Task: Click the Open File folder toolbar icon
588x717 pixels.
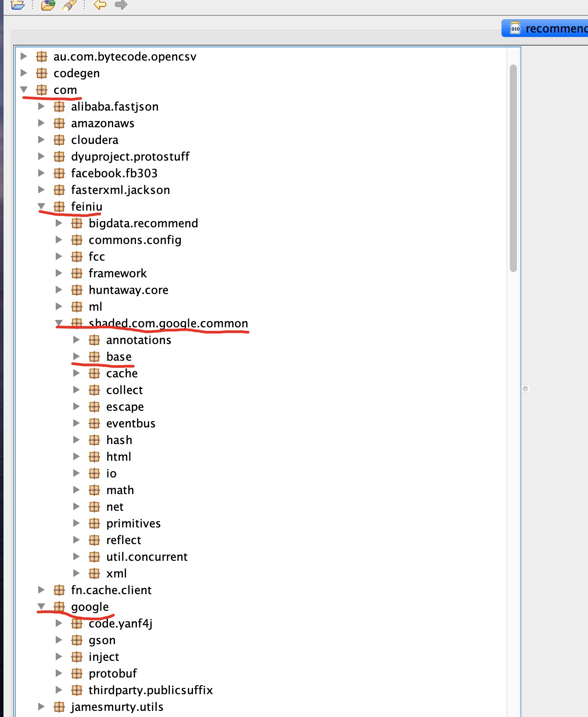Action: (x=17, y=5)
